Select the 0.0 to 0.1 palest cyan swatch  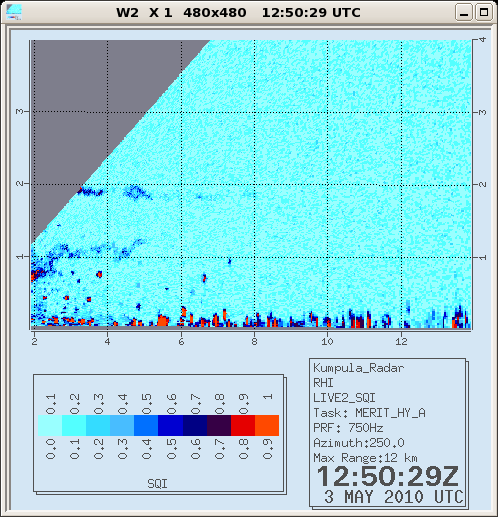point(50,425)
